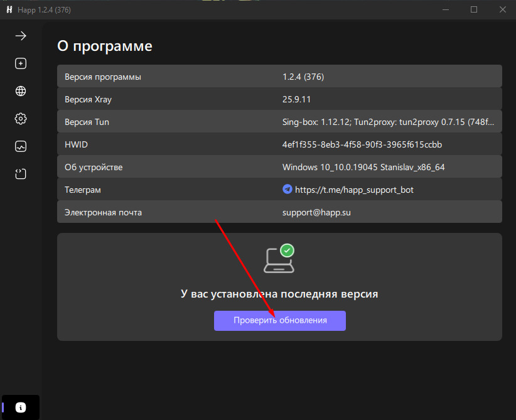Click the HWID label
The width and height of the screenshot is (516, 420).
click(x=76, y=144)
